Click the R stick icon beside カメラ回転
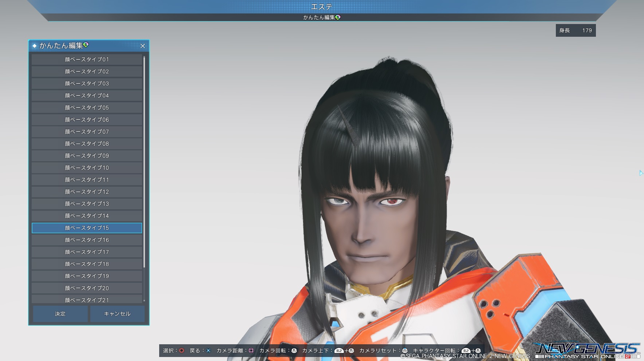Image resolution: width=644 pixels, height=361 pixels. tap(294, 350)
